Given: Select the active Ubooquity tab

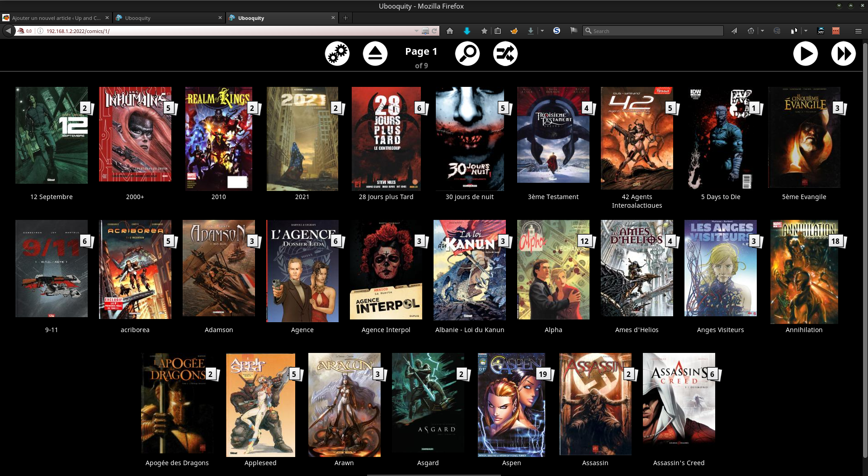Looking at the screenshot, I should tap(282, 18).
